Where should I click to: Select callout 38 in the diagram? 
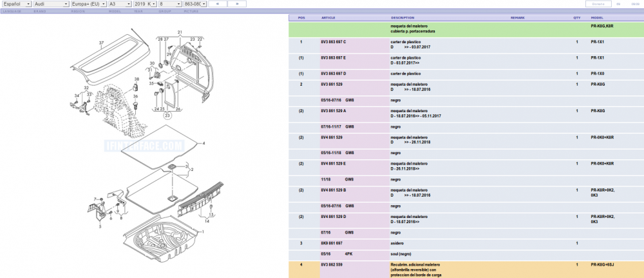(x=137, y=79)
